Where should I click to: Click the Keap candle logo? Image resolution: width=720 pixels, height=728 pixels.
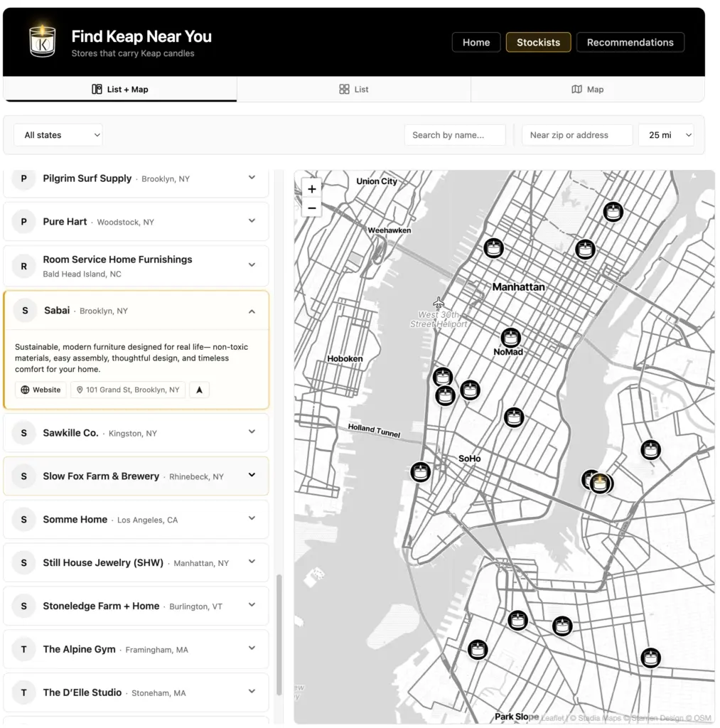click(x=42, y=41)
